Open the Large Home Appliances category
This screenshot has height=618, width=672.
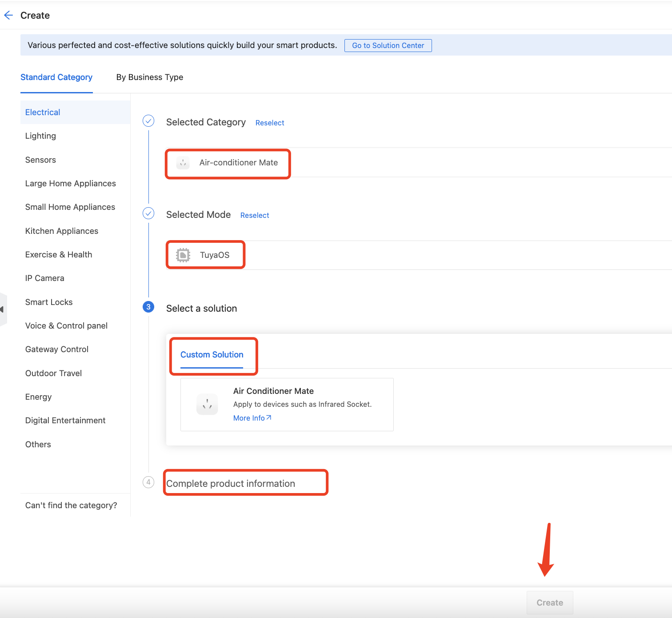(75, 184)
